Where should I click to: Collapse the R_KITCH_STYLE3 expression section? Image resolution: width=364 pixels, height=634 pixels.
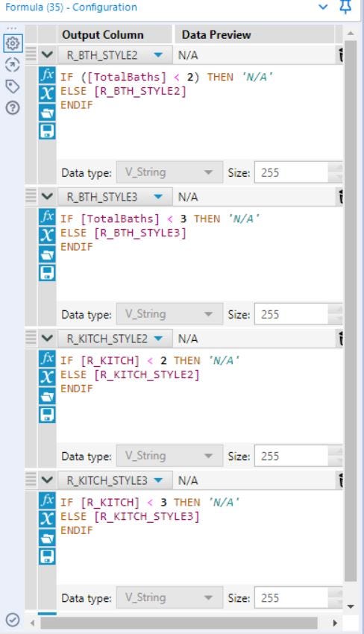coord(47,480)
